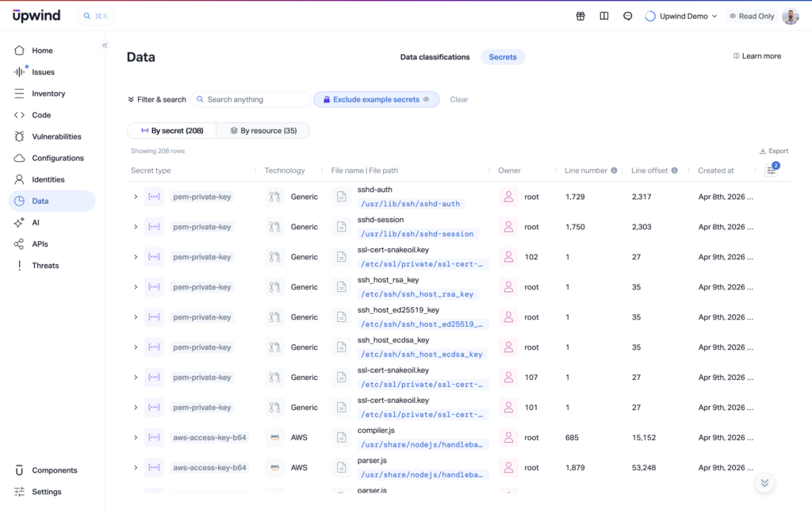Click the scroll-down double chevron button
The width and height of the screenshot is (812, 510).
coord(764,482)
